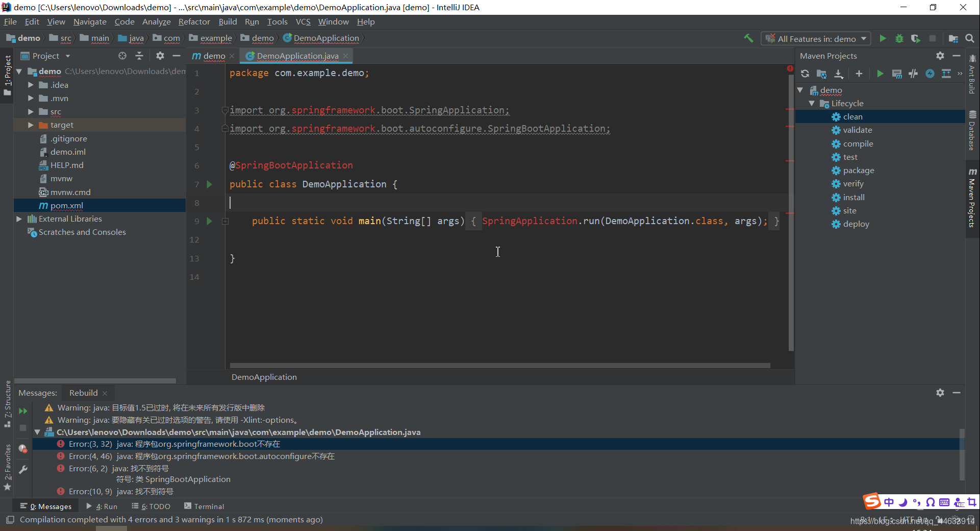
Task: Expand External Libraries node
Action: coord(19,219)
